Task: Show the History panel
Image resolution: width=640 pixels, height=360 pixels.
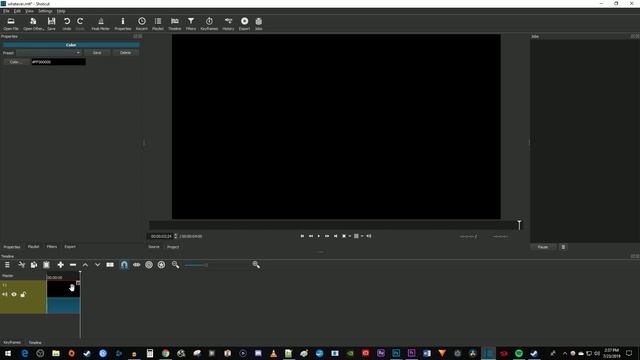Action: coord(228,24)
